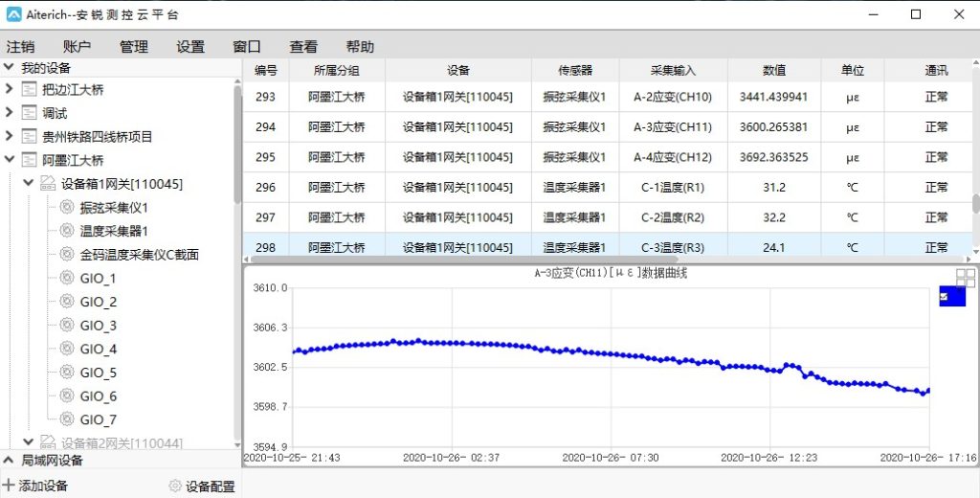The image size is (980, 498).
Task: Click the 注销 logout menu item
Action: point(20,47)
